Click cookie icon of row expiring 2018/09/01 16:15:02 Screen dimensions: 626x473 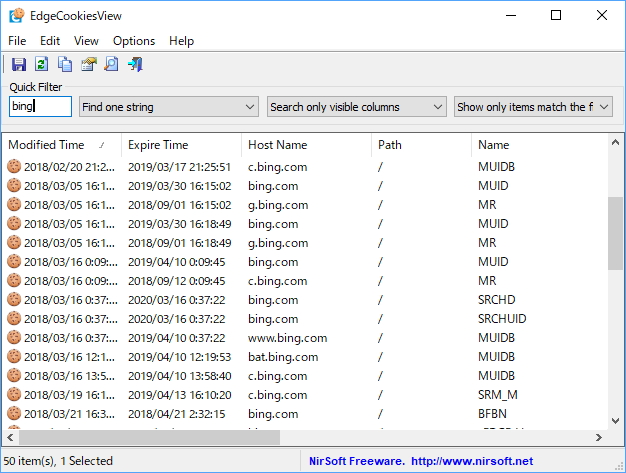14,204
